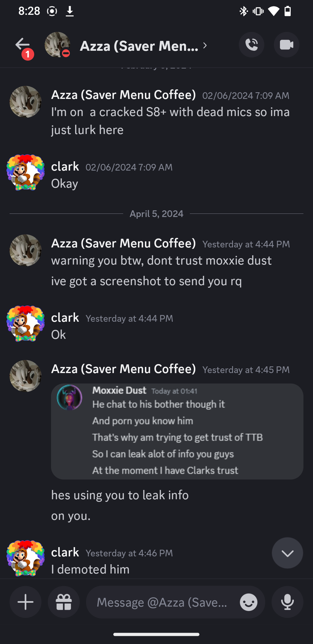Tap the download notification icon
313x644 pixels.
(70, 11)
